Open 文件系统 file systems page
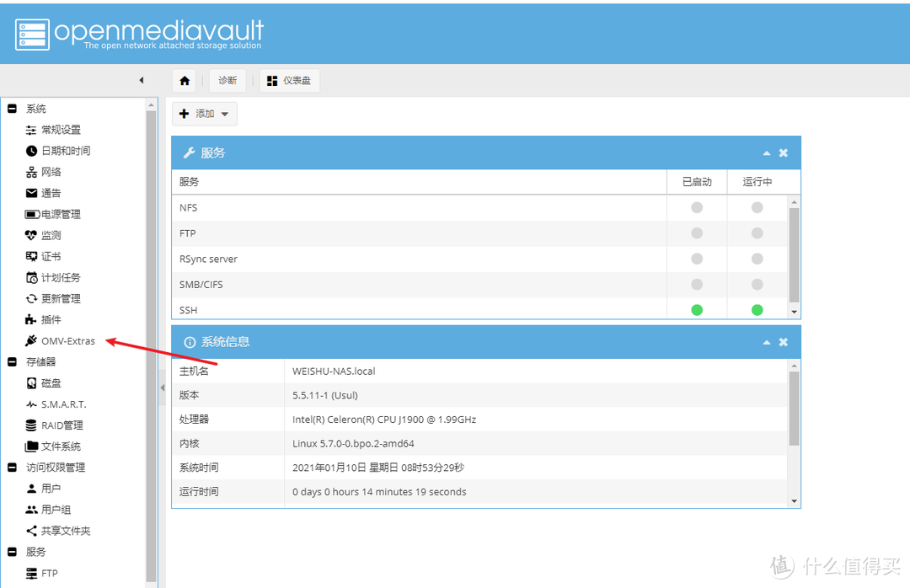 (61, 446)
